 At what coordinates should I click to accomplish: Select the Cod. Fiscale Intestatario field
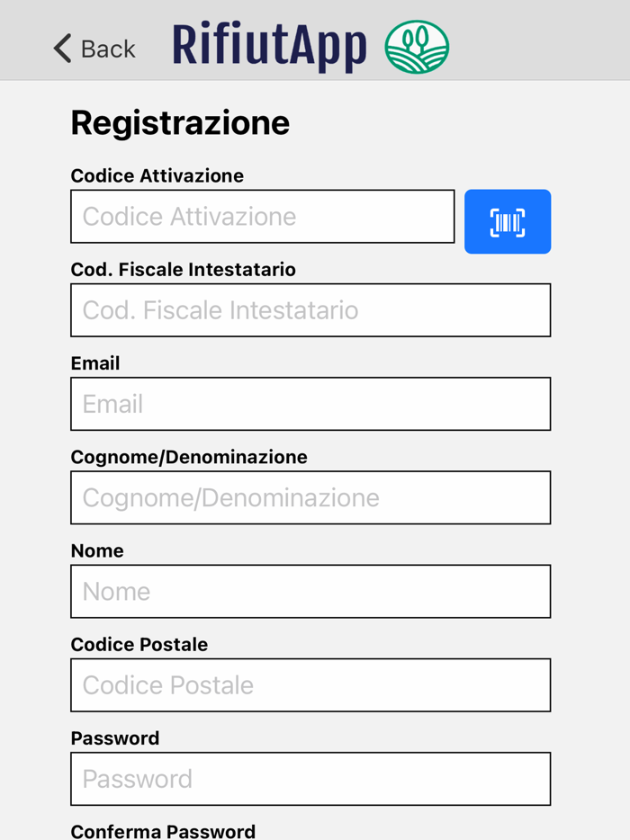(310, 310)
